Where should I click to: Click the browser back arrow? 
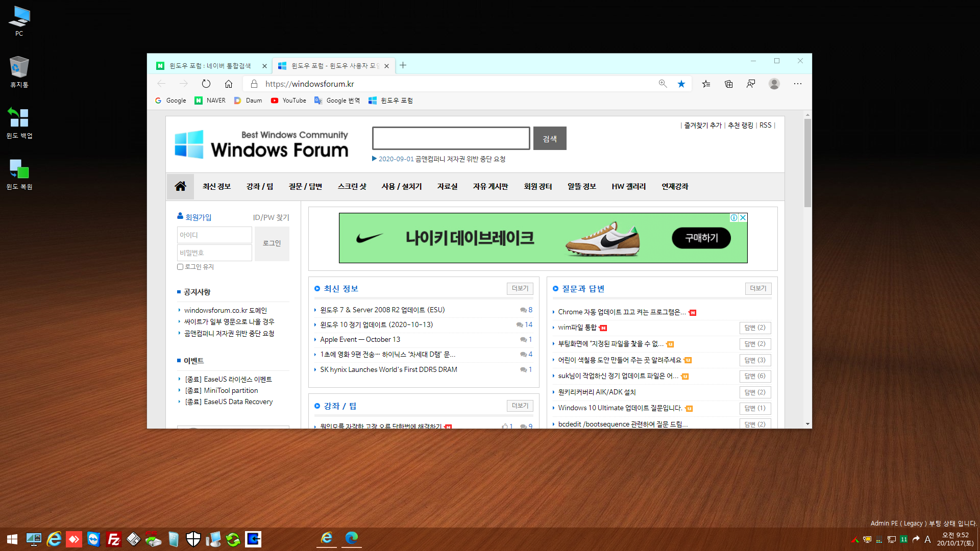pyautogui.click(x=161, y=84)
